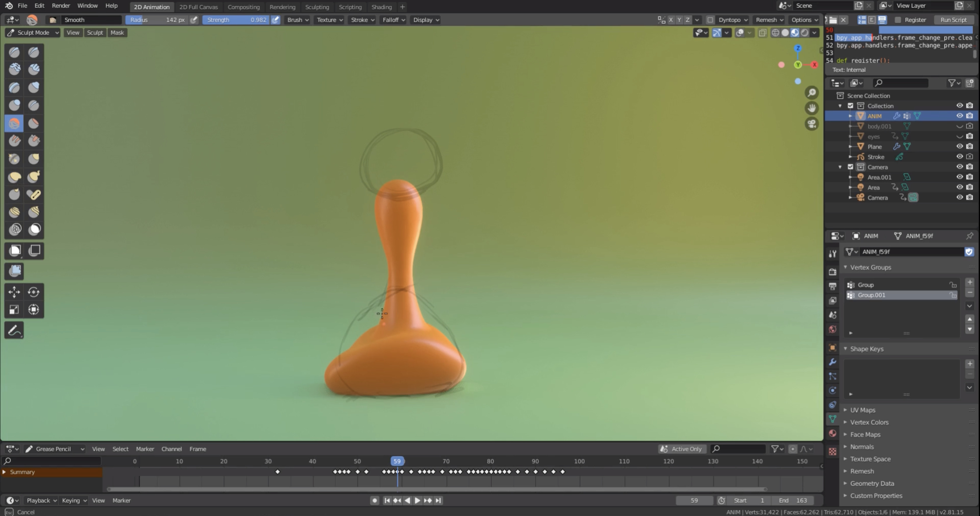
Task: Switch to wireframe viewport shading
Action: 775,33
